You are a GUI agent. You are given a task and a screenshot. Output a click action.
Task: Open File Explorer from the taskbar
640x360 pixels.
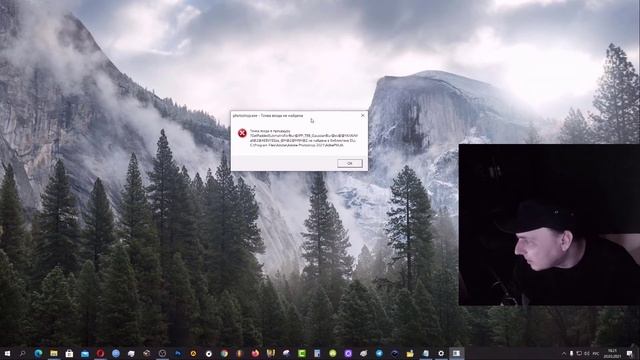pos(53,353)
